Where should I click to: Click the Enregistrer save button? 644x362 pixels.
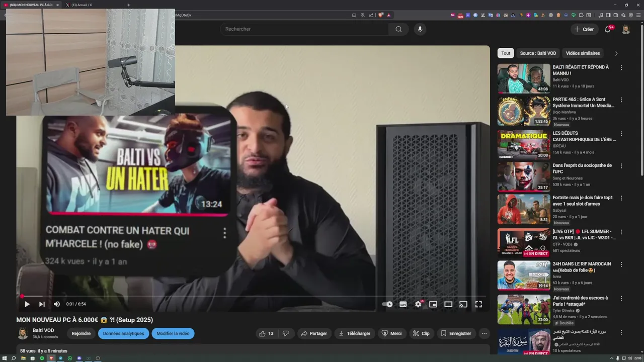pyautogui.click(x=456, y=333)
